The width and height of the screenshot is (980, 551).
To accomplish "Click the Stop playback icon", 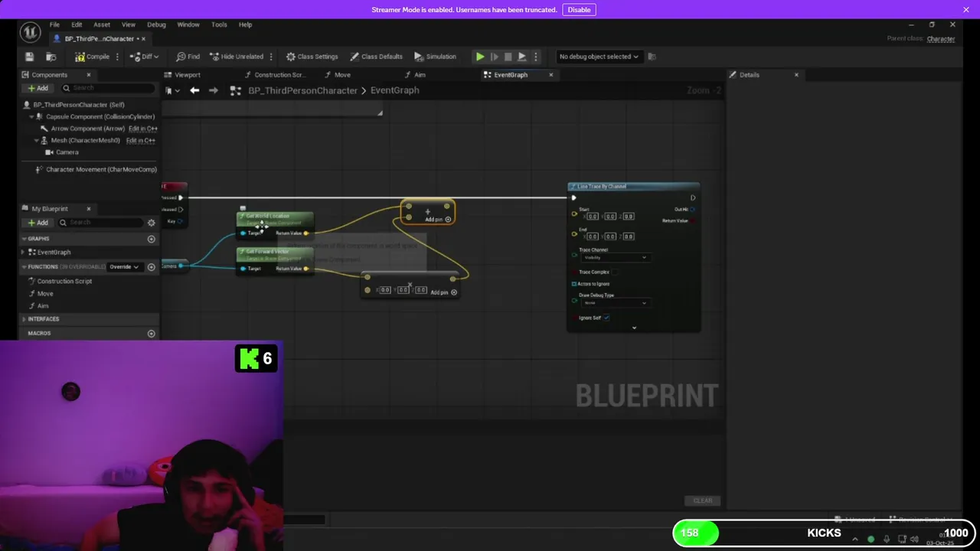I will pos(508,57).
